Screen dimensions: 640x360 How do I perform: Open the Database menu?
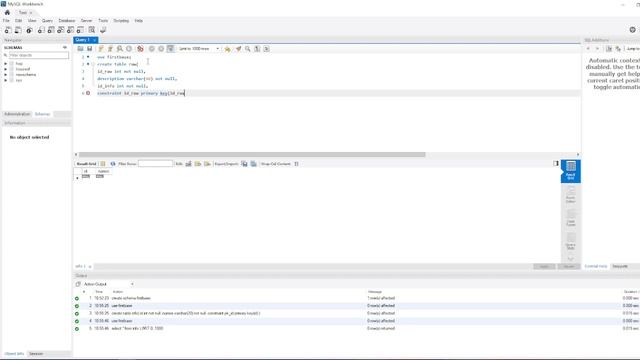pos(67,20)
